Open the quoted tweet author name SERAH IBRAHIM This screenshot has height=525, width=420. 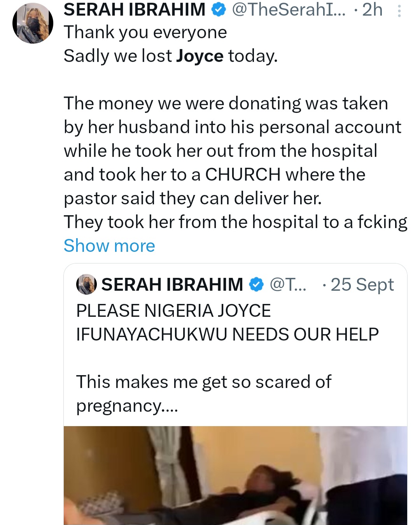click(172, 284)
